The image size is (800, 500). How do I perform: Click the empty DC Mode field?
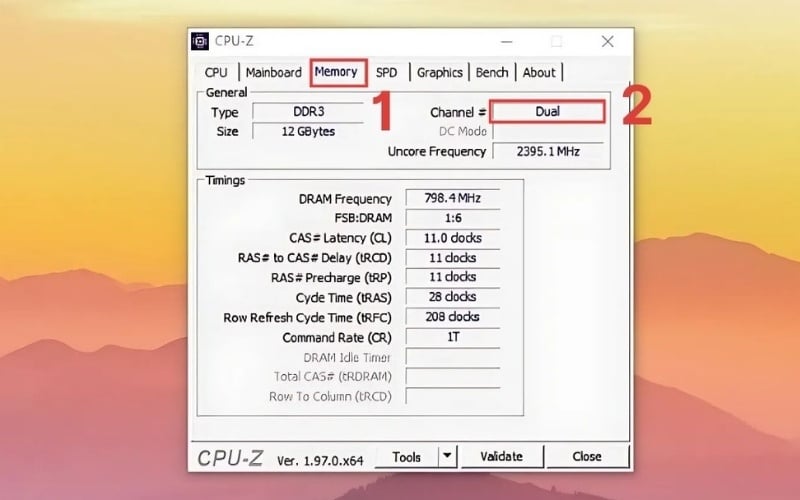548,131
